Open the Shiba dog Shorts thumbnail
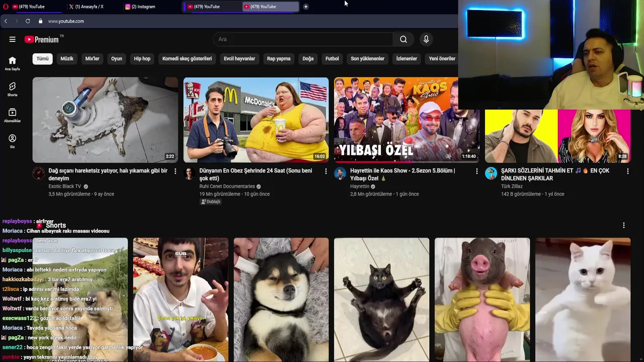This screenshot has width=644, height=362. click(281, 300)
